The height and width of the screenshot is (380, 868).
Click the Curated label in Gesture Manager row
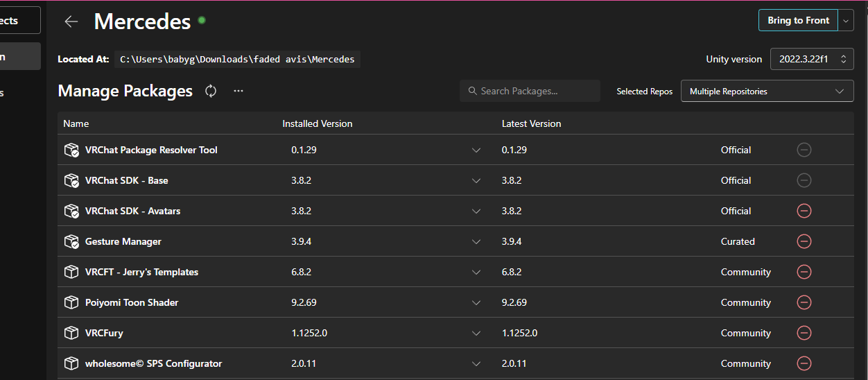pyautogui.click(x=738, y=241)
